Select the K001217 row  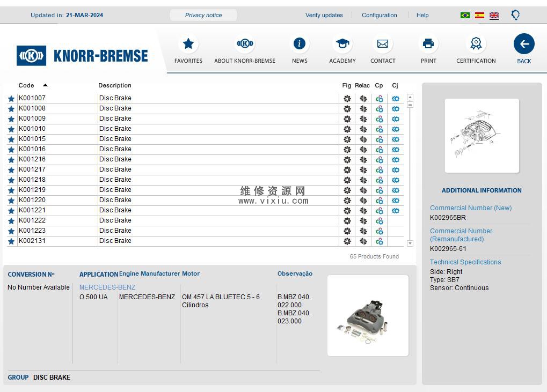coord(205,170)
